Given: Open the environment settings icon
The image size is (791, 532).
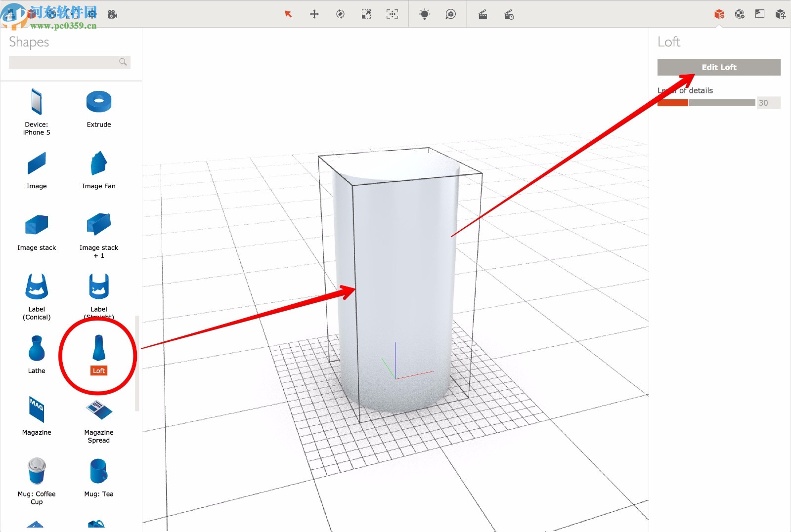Looking at the screenshot, I should [740, 14].
